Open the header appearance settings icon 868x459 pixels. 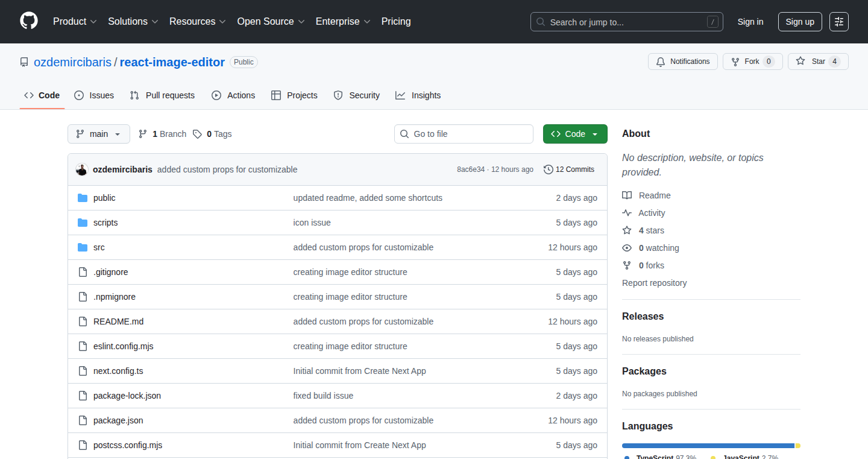[x=838, y=22]
